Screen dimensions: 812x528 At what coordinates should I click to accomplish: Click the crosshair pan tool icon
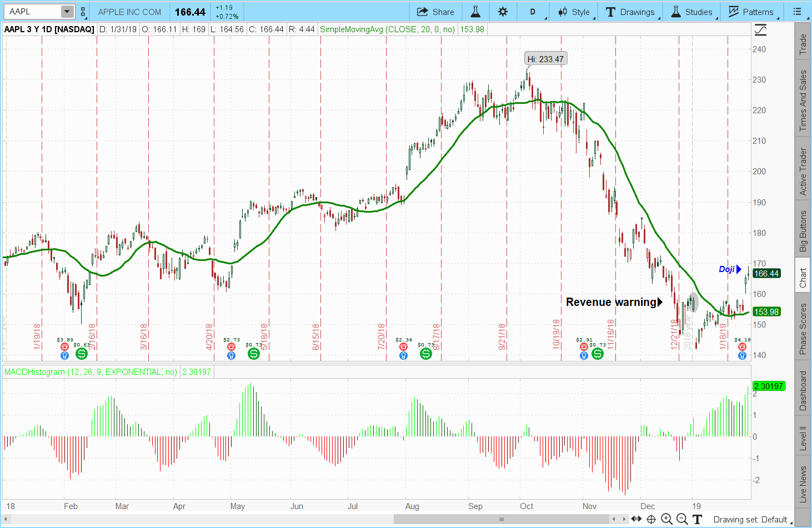[651, 520]
